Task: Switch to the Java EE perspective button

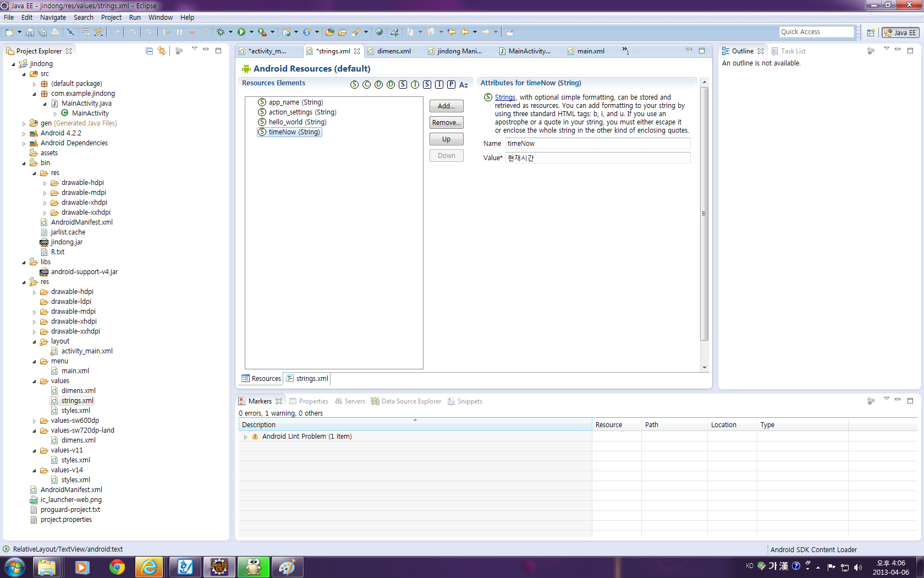Action: coord(900,32)
